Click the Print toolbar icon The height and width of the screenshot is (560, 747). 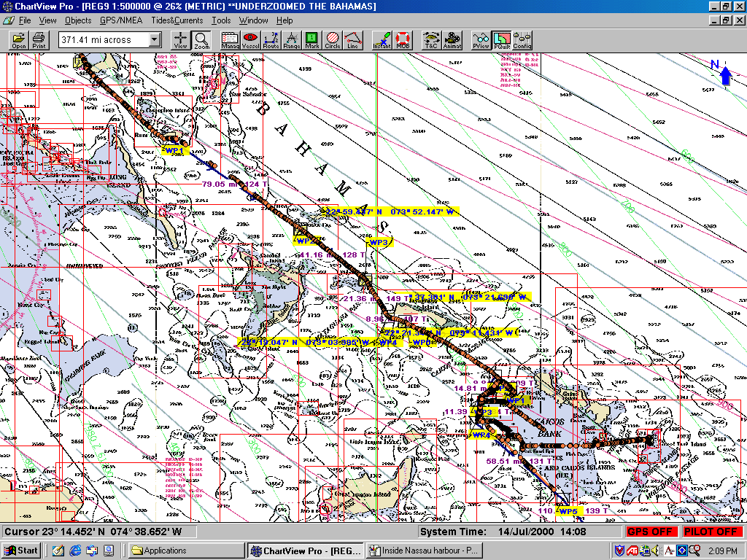[x=39, y=41]
